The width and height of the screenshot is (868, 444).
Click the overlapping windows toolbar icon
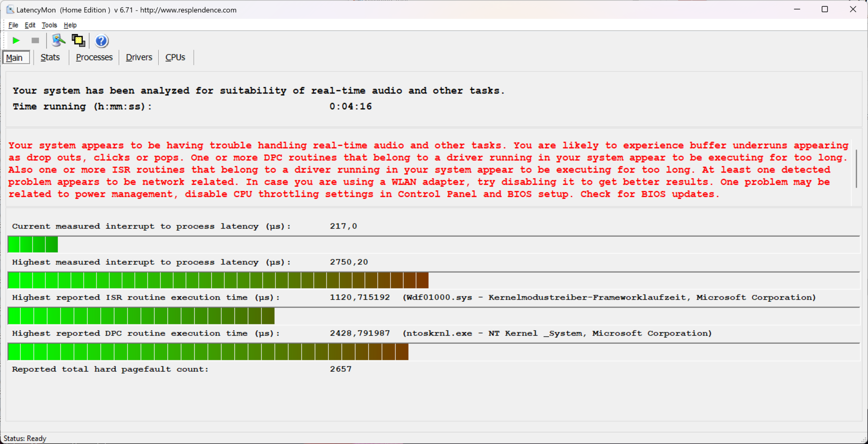coord(78,41)
